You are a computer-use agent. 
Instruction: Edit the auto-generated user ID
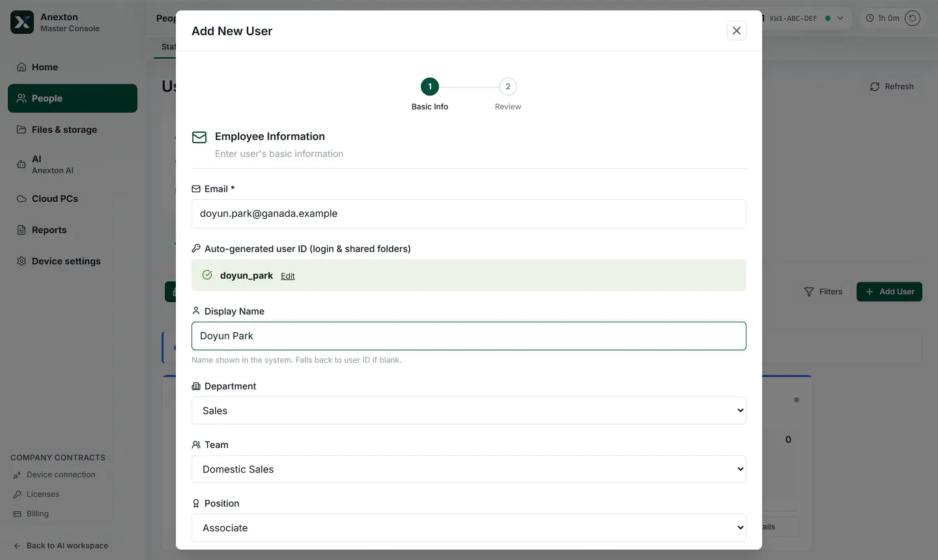288,276
